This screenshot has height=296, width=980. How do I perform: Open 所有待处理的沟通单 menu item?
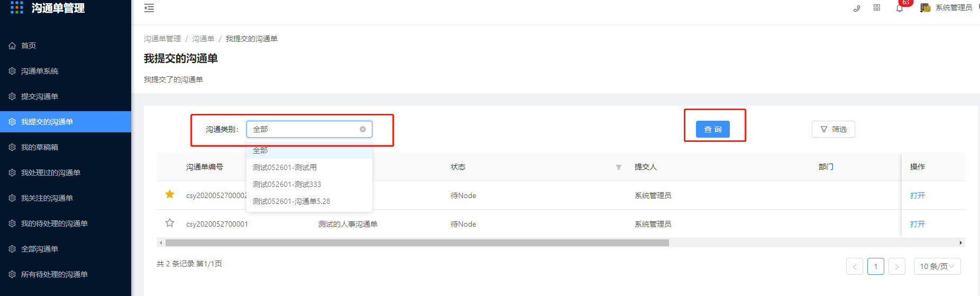coord(66,274)
